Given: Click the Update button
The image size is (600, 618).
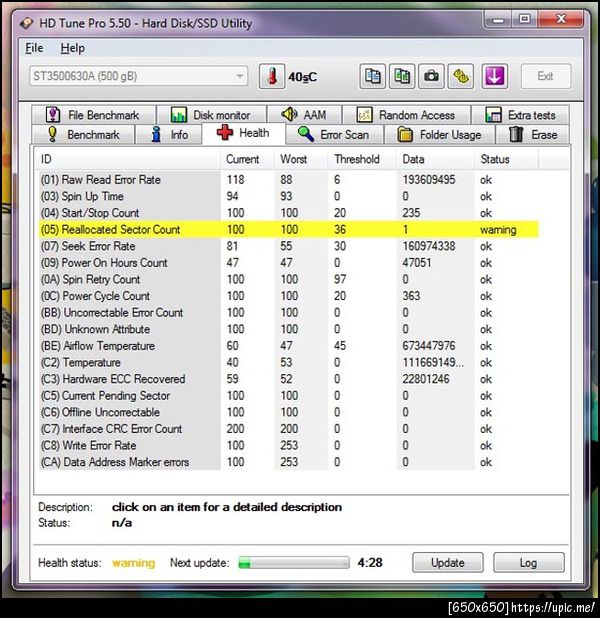Looking at the screenshot, I should (x=447, y=562).
